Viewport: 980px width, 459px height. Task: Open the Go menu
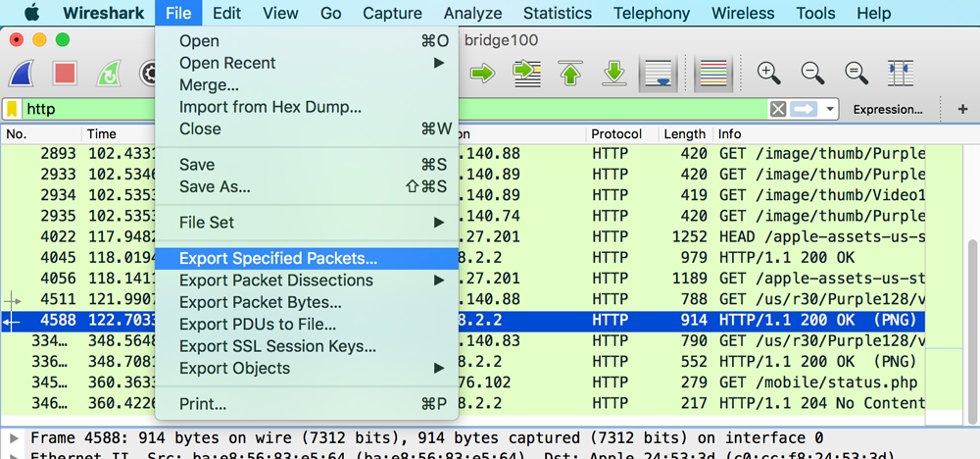point(330,13)
